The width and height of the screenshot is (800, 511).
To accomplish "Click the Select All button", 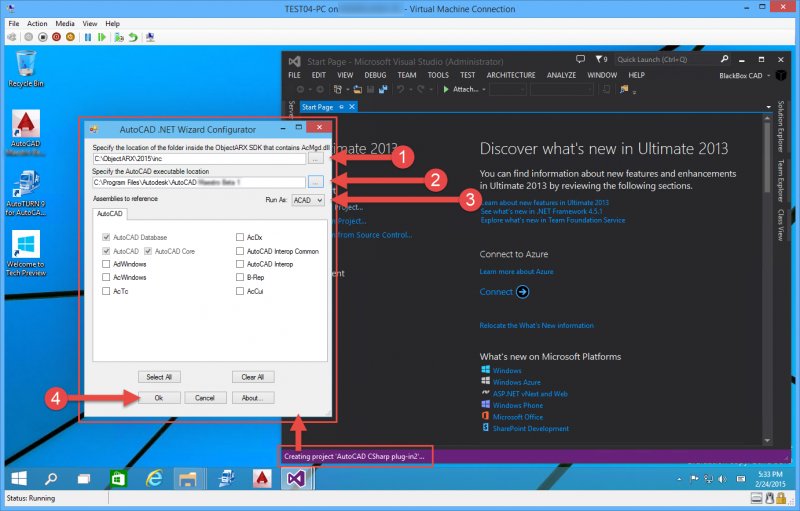I will [159, 377].
